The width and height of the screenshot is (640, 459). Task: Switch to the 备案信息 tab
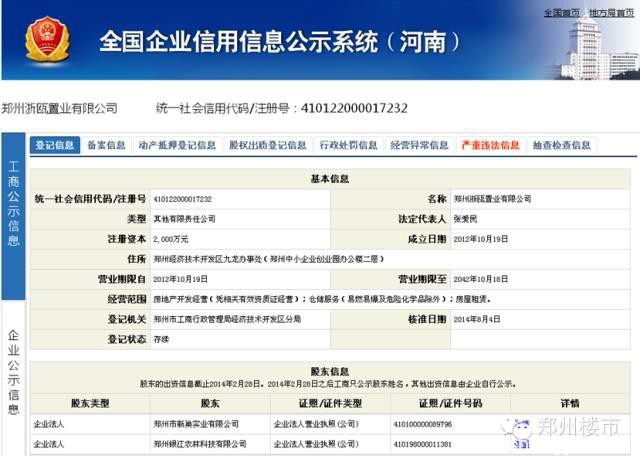[107, 145]
